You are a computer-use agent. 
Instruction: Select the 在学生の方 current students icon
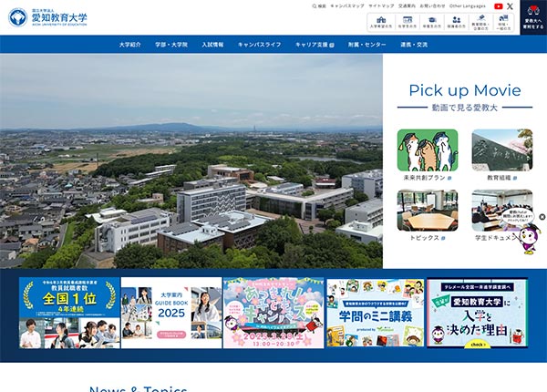pos(408,22)
